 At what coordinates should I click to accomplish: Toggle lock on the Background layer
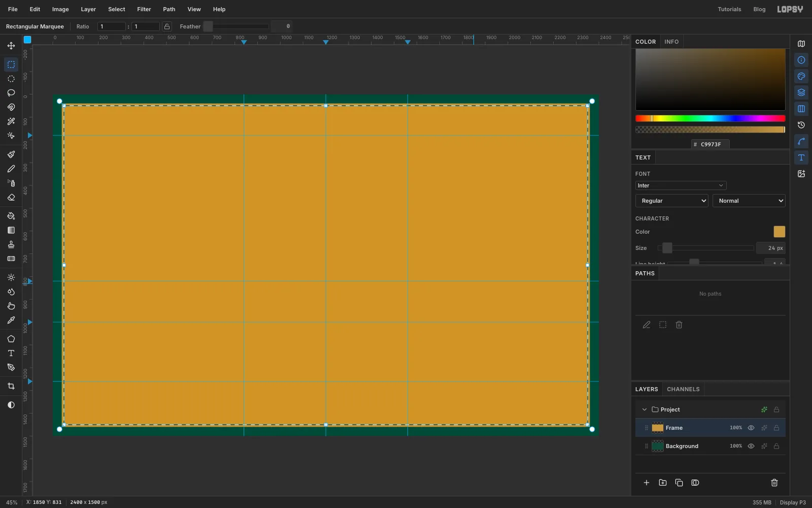pyautogui.click(x=776, y=446)
